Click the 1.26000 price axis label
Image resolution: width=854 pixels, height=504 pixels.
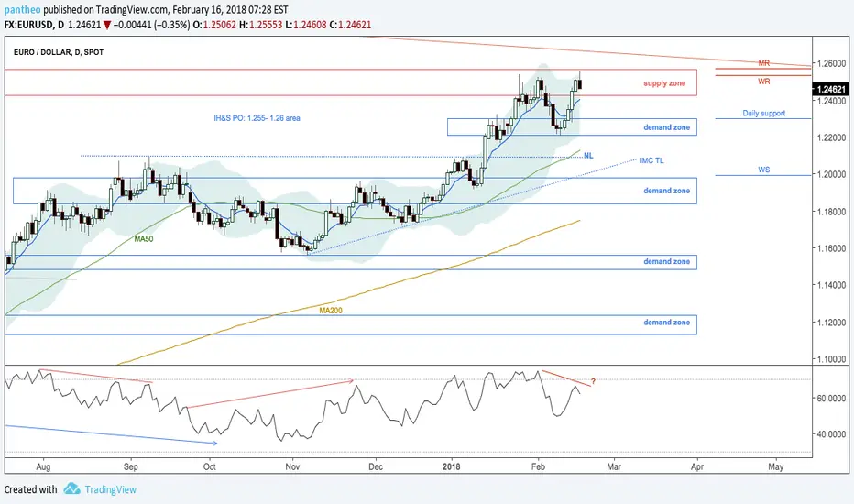pyautogui.click(x=830, y=64)
